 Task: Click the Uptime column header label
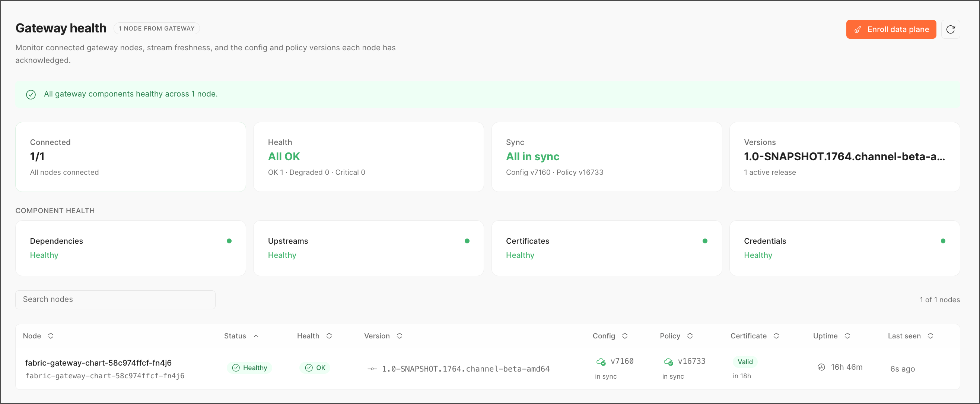[x=825, y=336]
